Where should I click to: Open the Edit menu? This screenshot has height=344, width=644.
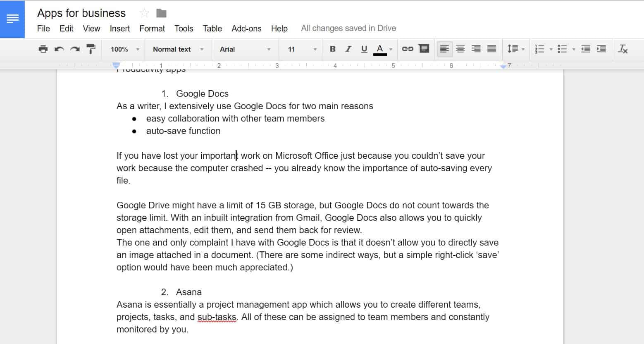click(66, 29)
